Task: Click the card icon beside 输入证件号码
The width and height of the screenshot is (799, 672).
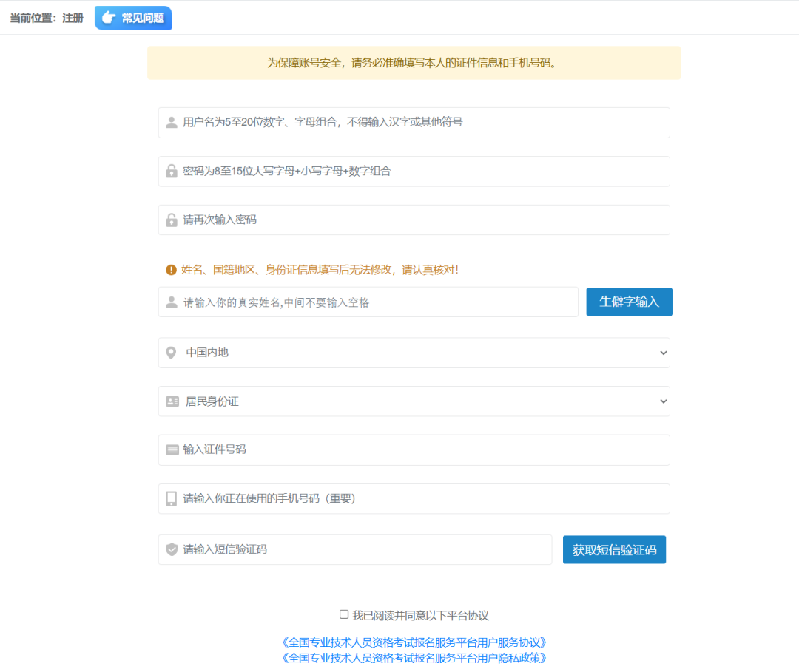Action: tap(171, 449)
